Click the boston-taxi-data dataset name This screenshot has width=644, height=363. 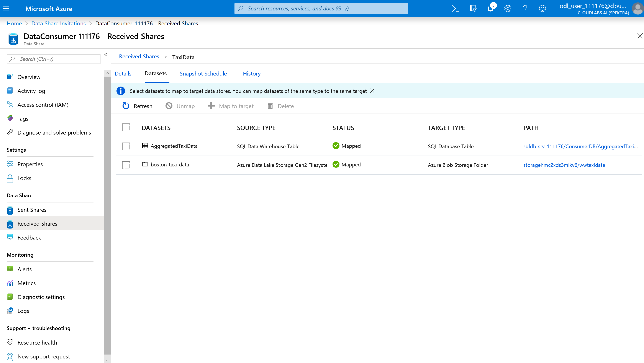pyautogui.click(x=170, y=164)
